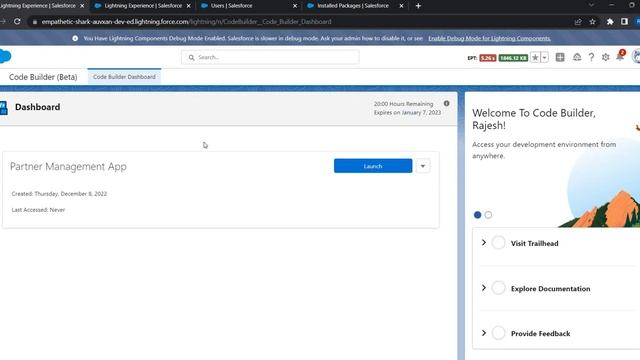Click the Visit Trailhead label
The height and width of the screenshot is (360, 640).
[534, 243]
